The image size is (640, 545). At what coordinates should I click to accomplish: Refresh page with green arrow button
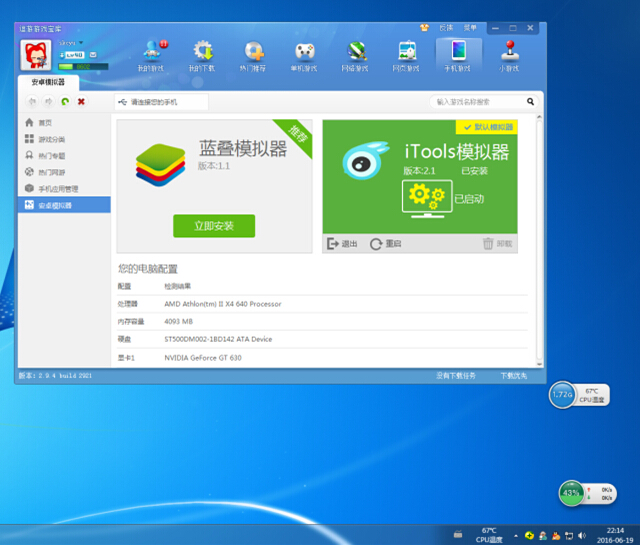pyautogui.click(x=65, y=101)
